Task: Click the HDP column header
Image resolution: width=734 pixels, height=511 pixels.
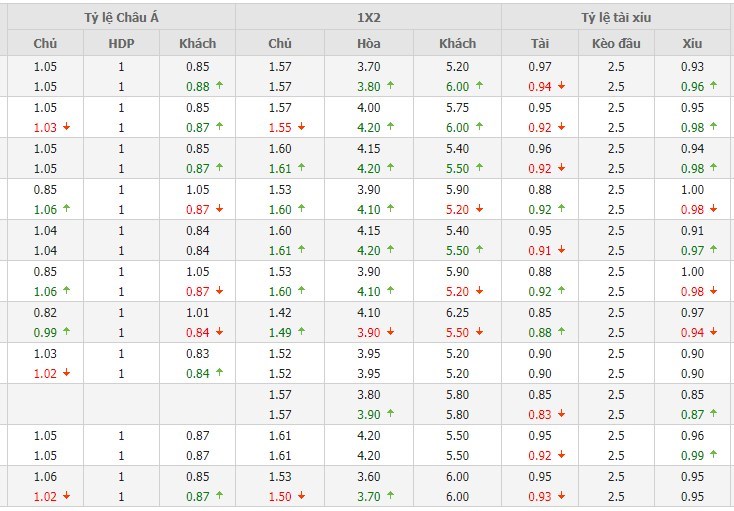Action: coord(121,44)
